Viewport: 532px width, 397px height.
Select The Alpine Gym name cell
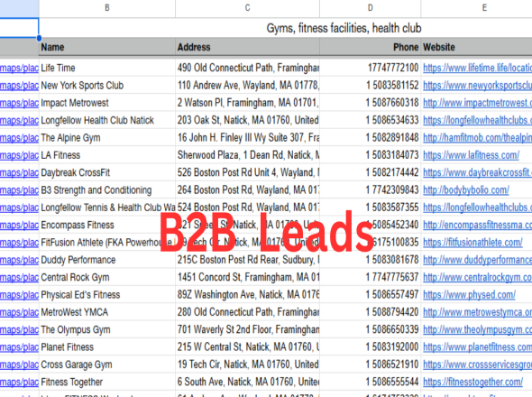pos(107,137)
